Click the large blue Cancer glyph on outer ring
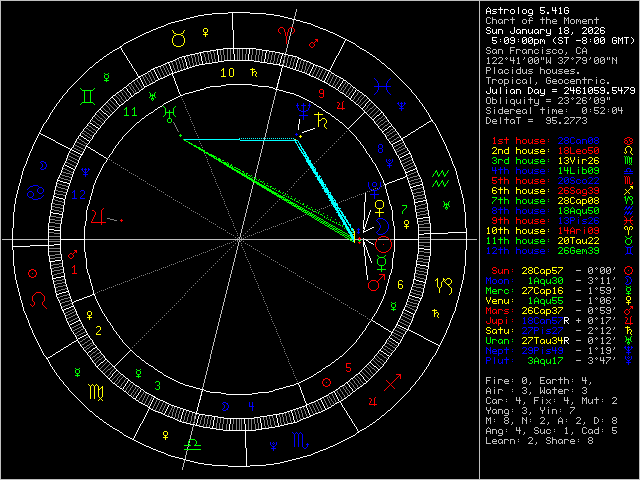Screen dimensions: 640x480 (36, 192)
